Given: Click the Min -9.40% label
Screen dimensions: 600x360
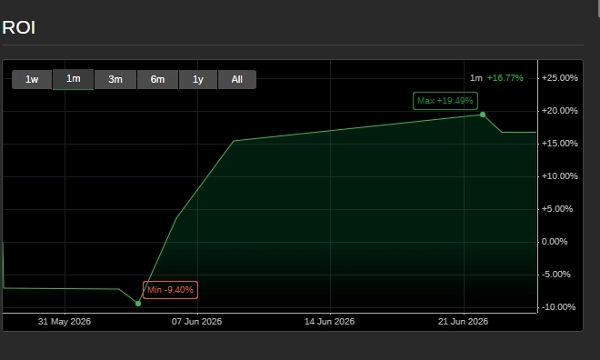Looking at the screenshot, I should point(170,290).
